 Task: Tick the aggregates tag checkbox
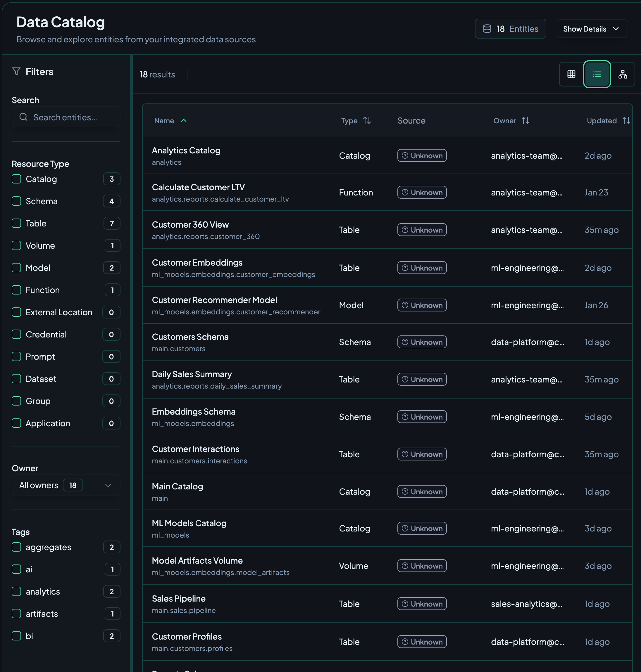coord(16,547)
